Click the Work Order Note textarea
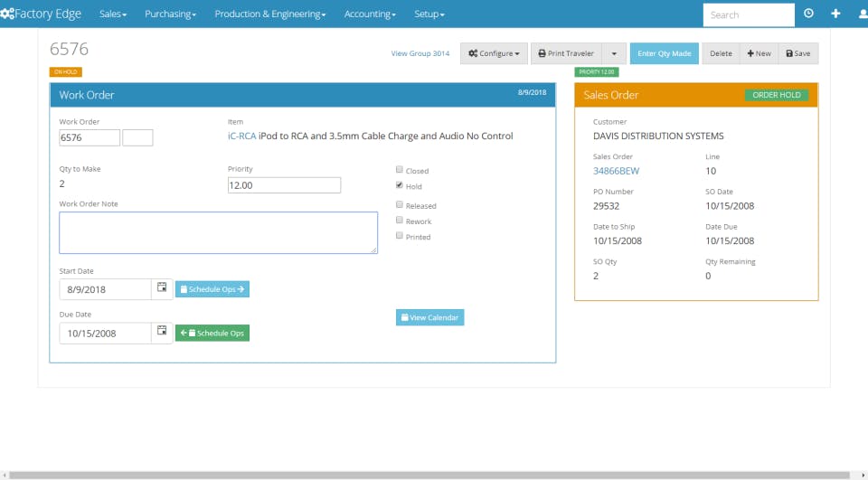The height and width of the screenshot is (480, 868). click(218, 232)
